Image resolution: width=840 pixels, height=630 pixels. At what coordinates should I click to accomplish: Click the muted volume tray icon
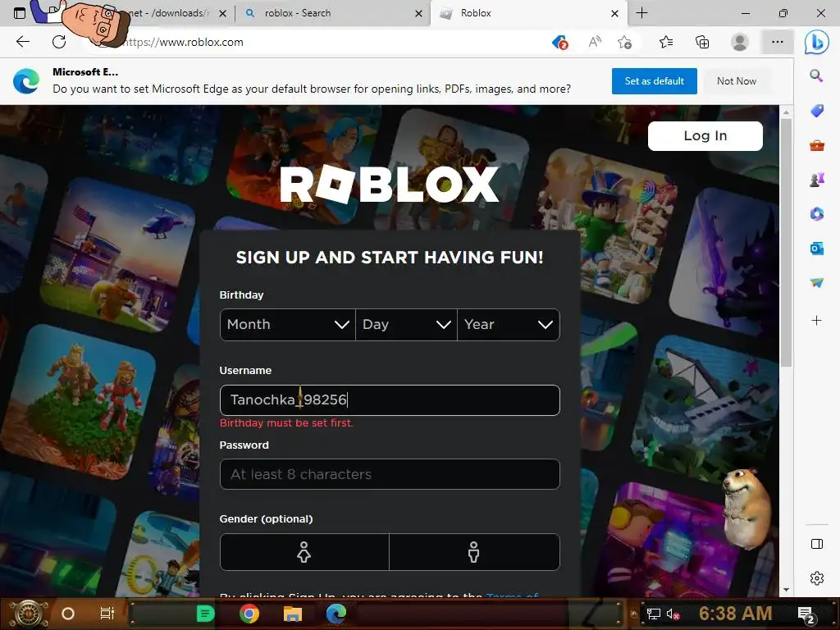673,614
